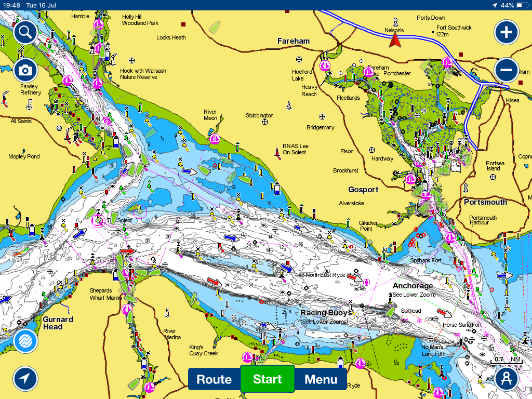Image resolution: width=532 pixels, height=399 pixels.
Task: Select the marina icon at Shepards Wharf
Action: 127,310
